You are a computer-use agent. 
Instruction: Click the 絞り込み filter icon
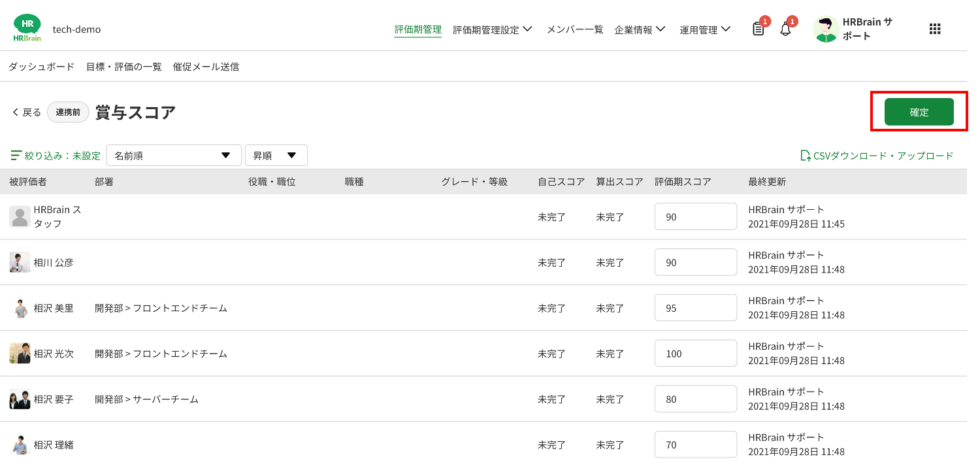(16, 156)
